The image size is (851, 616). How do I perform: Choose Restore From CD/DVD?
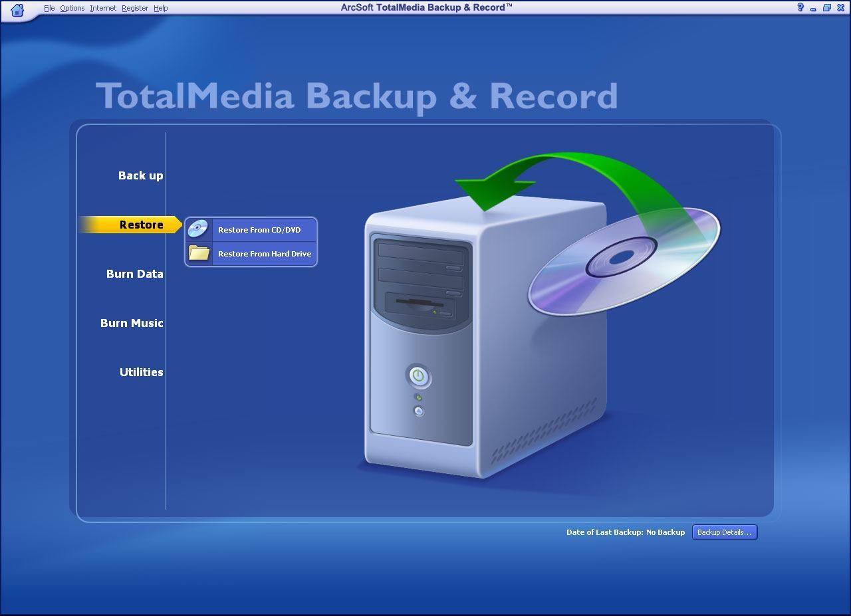point(251,230)
